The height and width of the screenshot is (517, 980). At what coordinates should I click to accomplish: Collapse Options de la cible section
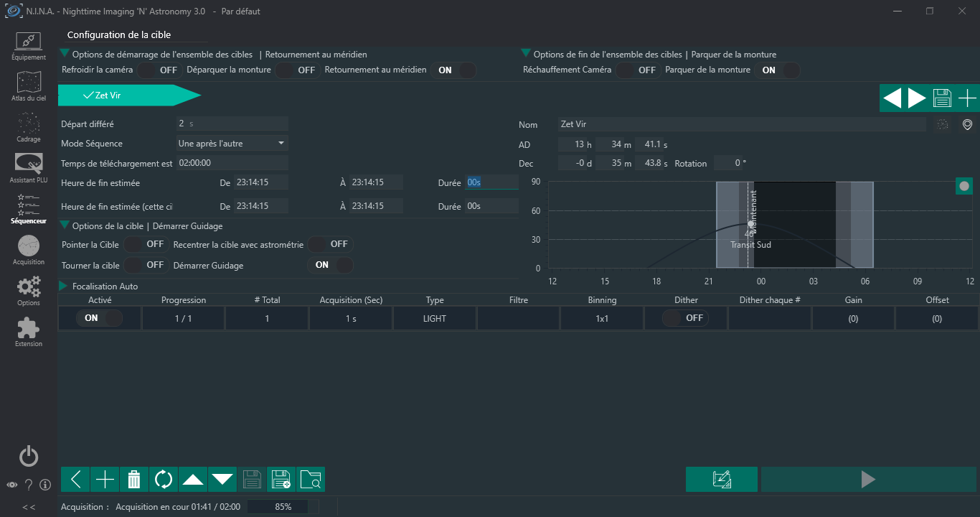pyautogui.click(x=65, y=225)
